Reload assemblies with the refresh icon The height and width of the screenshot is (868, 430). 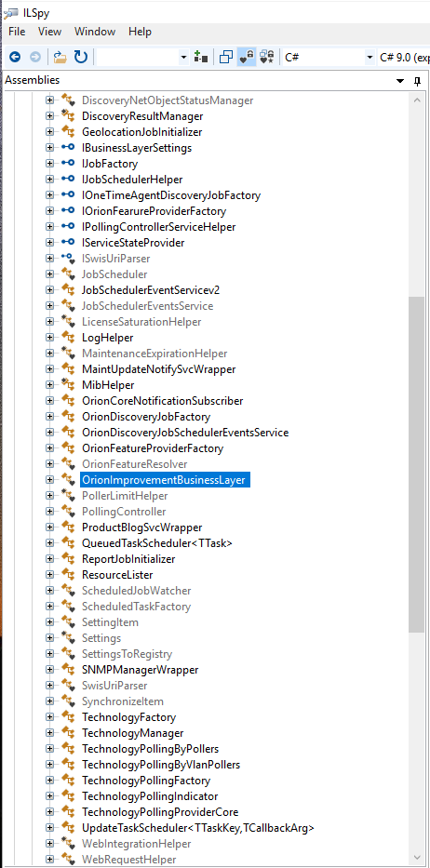click(81, 57)
